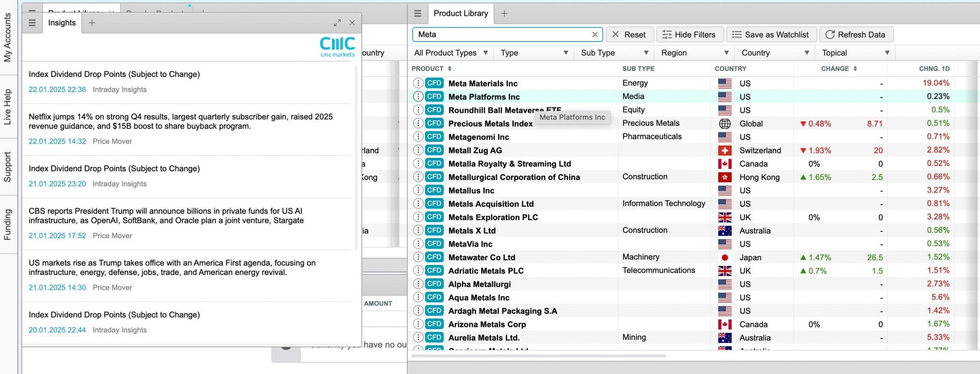
Task: Open Index Dividend Drop Points 21.01.2025 insight
Action: click(187, 176)
